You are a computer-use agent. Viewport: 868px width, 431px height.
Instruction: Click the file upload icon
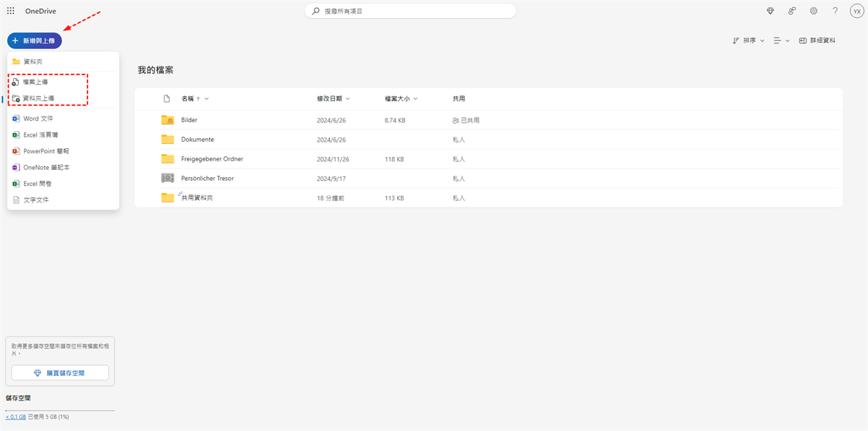pos(16,82)
